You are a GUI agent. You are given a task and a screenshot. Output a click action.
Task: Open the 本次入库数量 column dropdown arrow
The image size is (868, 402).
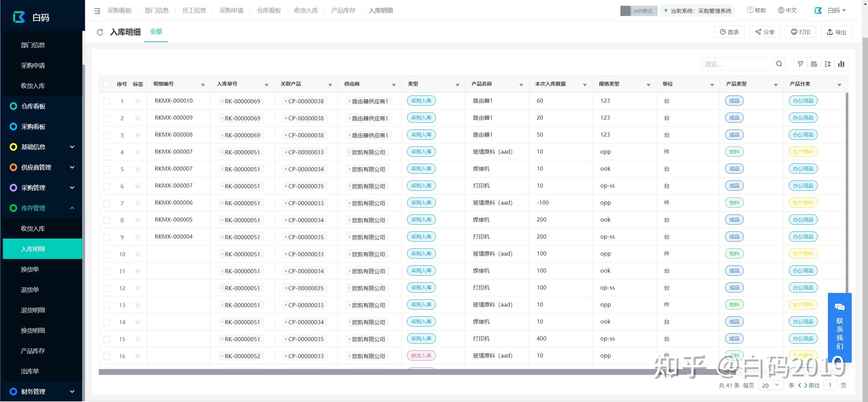(x=585, y=85)
